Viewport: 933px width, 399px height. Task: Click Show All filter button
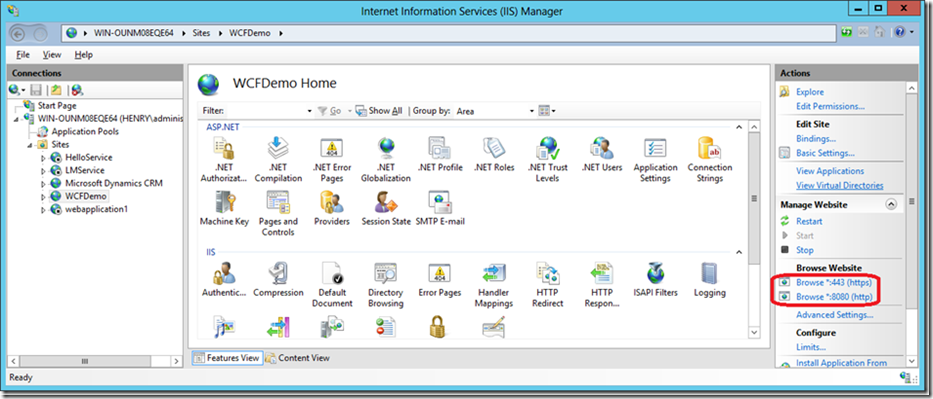pyautogui.click(x=379, y=111)
